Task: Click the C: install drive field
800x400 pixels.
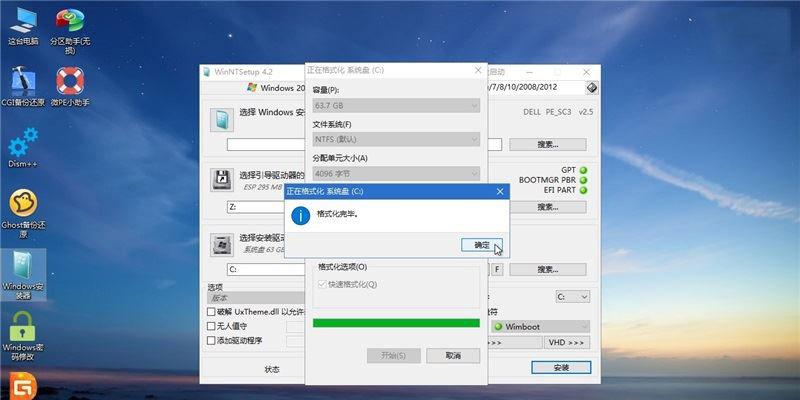Action: pyautogui.click(x=266, y=269)
